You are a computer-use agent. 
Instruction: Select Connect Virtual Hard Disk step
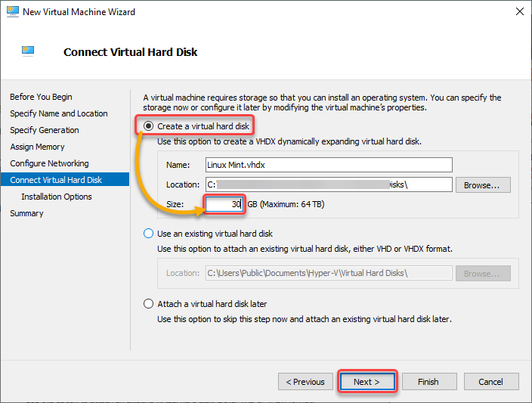click(x=65, y=180)
